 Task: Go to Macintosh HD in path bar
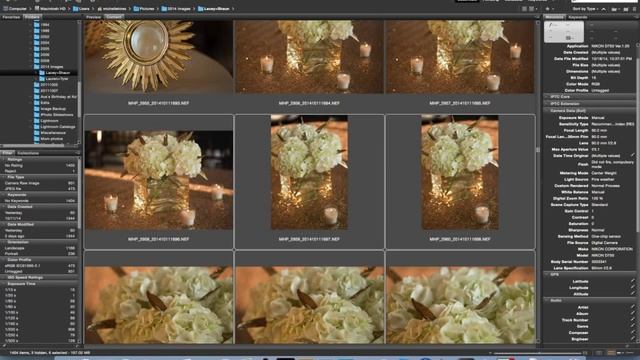51,8
